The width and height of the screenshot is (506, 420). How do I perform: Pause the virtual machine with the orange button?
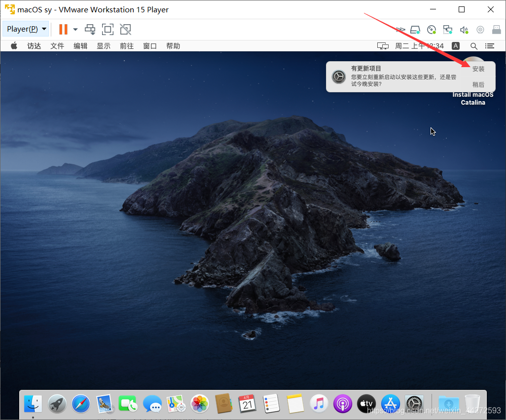(63, 29)
